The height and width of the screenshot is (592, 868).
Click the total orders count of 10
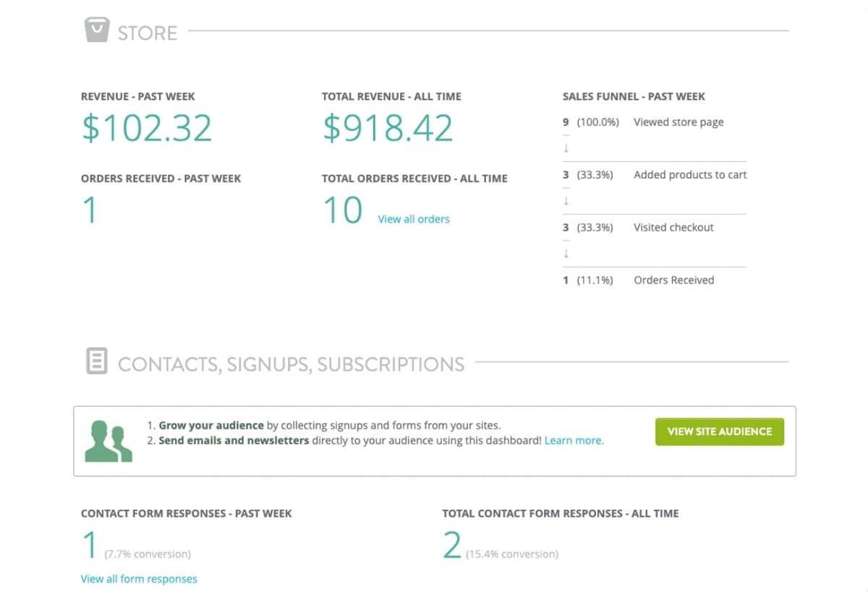pyautogui.click(x=342, y=211)
